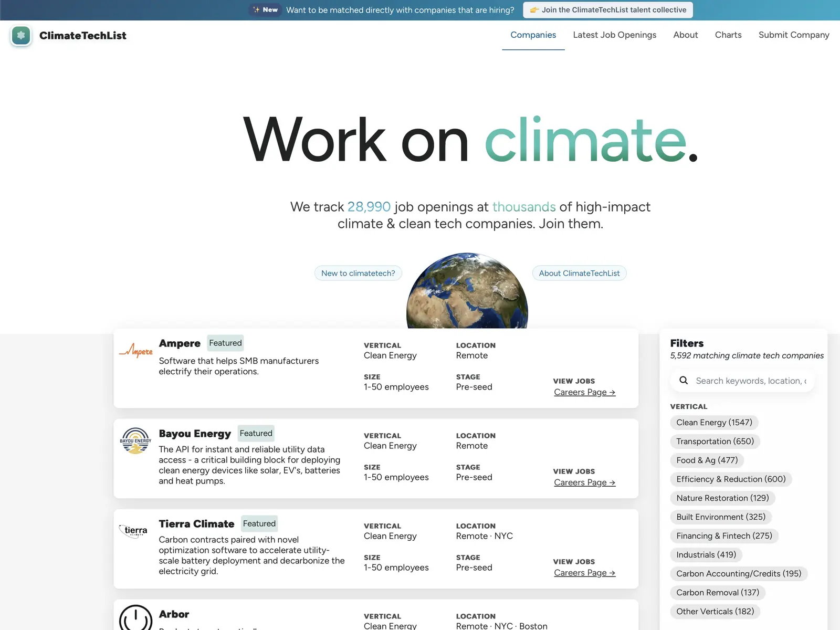Open Latest Job Openings page
The width and height of the screenshot is (840, 630).
pos(615,35)
